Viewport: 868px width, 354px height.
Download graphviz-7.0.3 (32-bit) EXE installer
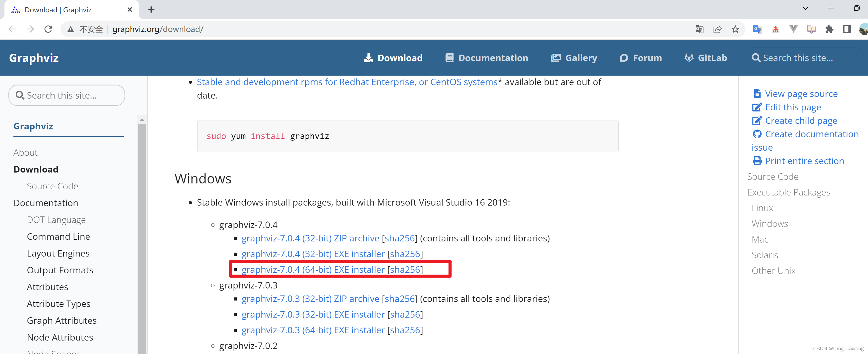pos(313,315)
